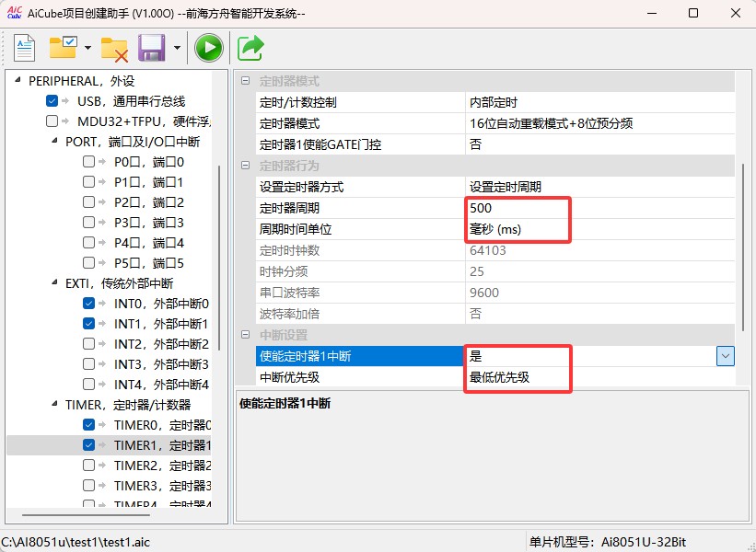Open 使能定时器1中断 value dropdown arrow
Screen dimensions: 756x552
click(x=725, y=356)
